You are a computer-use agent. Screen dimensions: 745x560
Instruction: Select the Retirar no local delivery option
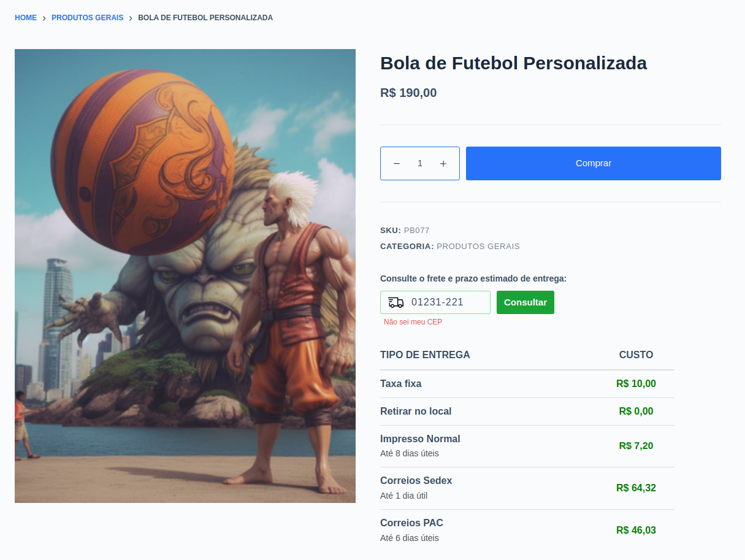pyautogui.click(x=527, y=412)
